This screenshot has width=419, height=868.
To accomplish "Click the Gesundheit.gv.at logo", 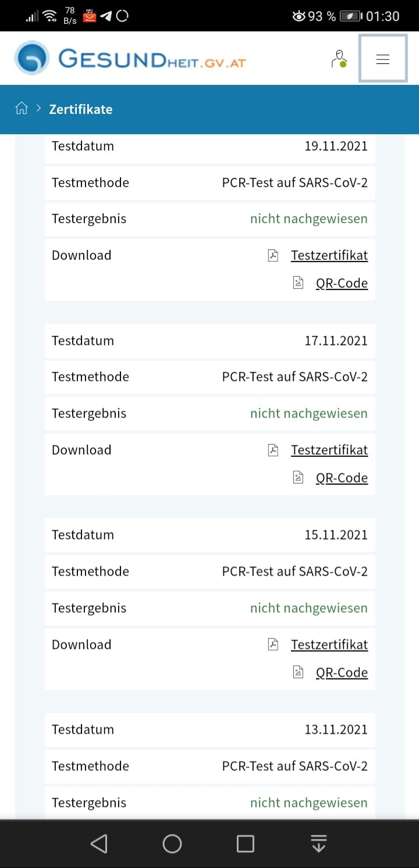I will point(130,58).
